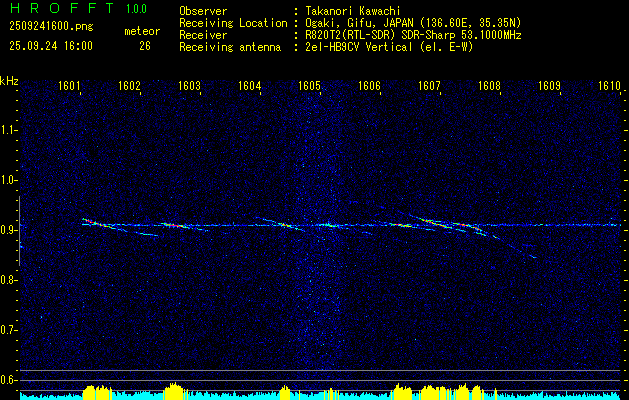This screenshot has height=400, width=629.
Task: Click the date stamp 25.09.24 16:00
Action: [x=51, y=46]
